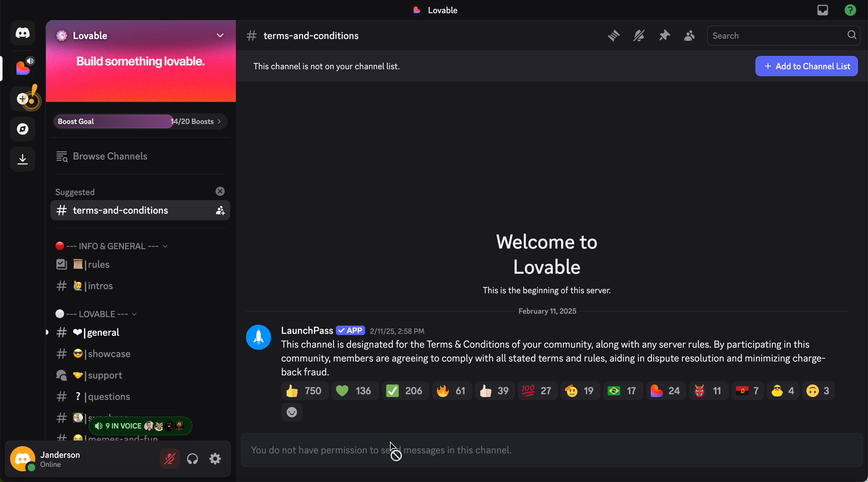Image resolution: width=868 pixels, height=482 pixels.
Task: Click the add reaction smiley button
Action: [292, 412]
